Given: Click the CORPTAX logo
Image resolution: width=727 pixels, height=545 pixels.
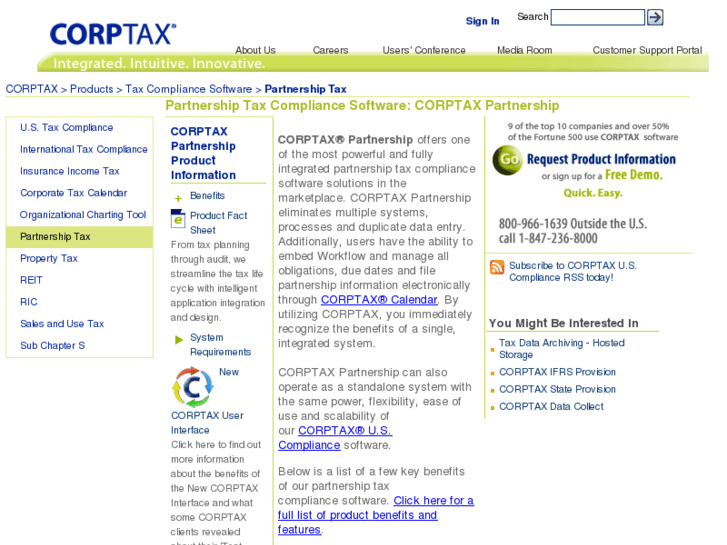Looking at the screenshot, I should [113, 34].
